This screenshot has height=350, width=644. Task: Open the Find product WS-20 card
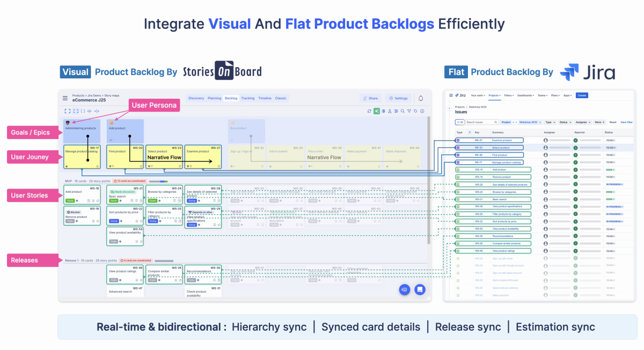click(125, 157)
